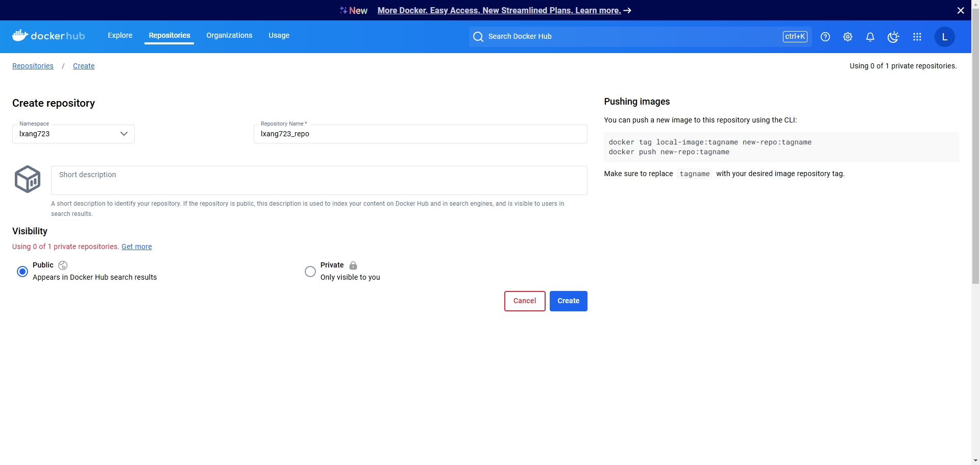
Task: Click the Short description text area
Action: click(x=319, y=180)
